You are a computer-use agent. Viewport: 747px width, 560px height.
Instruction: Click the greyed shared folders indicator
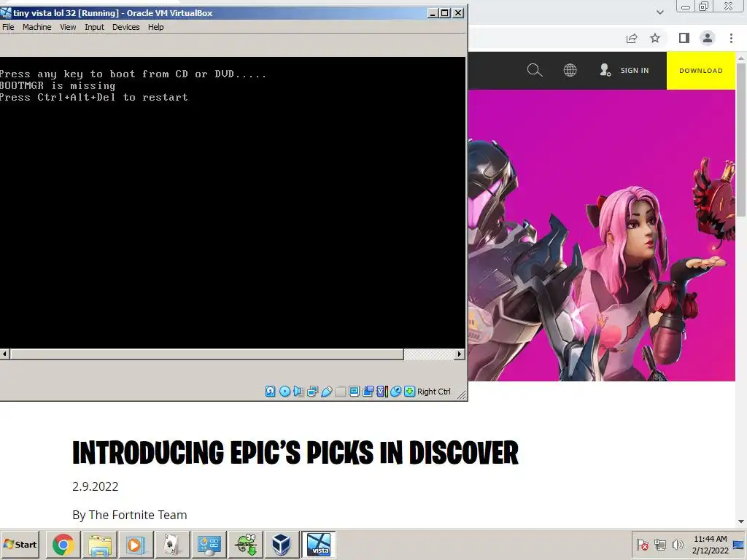click(340, 392)
